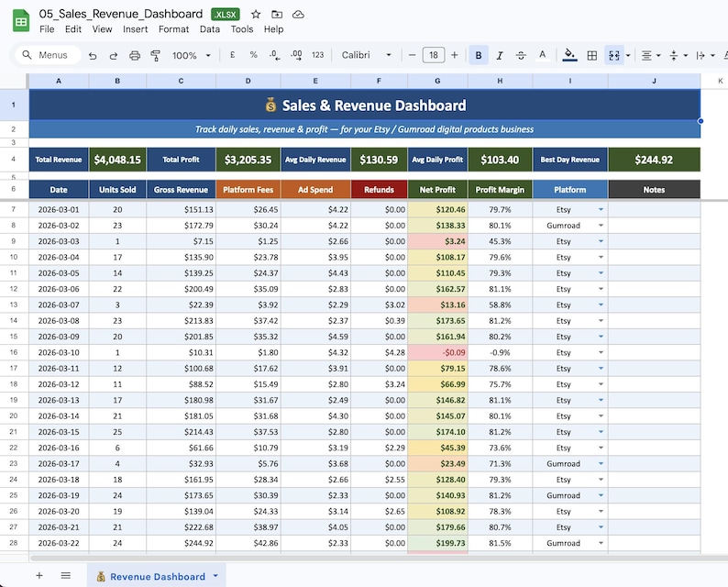Click the redo arrow

click(114, 56)
